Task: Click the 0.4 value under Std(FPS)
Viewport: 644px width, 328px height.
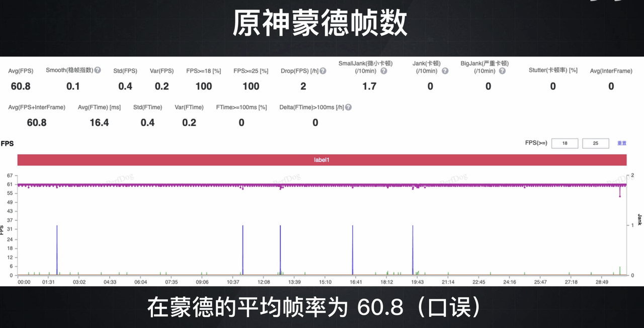Action: 125,86
